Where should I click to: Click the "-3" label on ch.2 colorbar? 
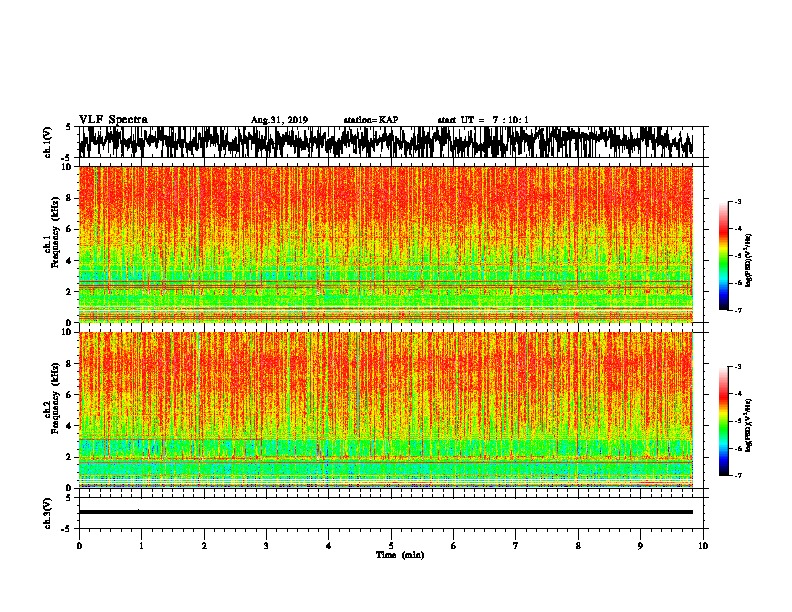tap(737, 367)
